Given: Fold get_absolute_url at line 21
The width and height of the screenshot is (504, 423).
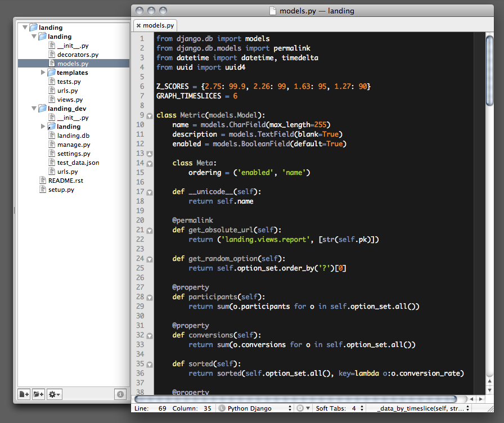Looking at the screenshot, I should (x=150, y=231).
